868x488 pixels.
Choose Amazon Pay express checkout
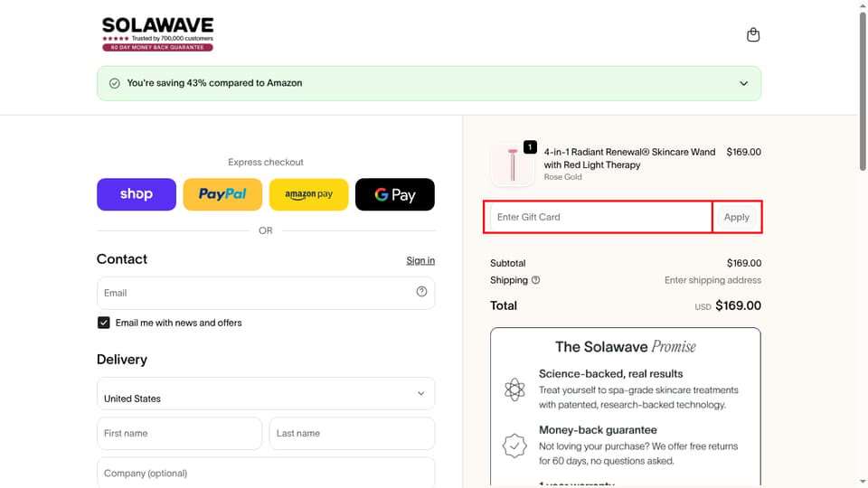[x=309, y=194]
